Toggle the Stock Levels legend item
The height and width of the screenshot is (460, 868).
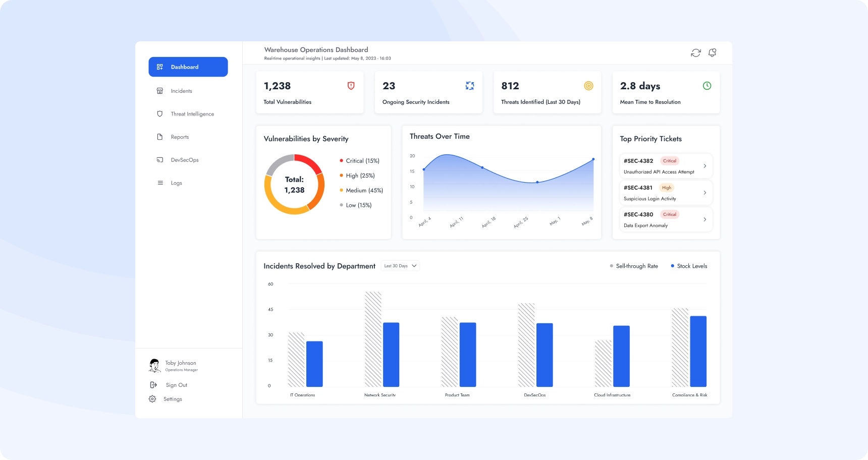point(689,266)
